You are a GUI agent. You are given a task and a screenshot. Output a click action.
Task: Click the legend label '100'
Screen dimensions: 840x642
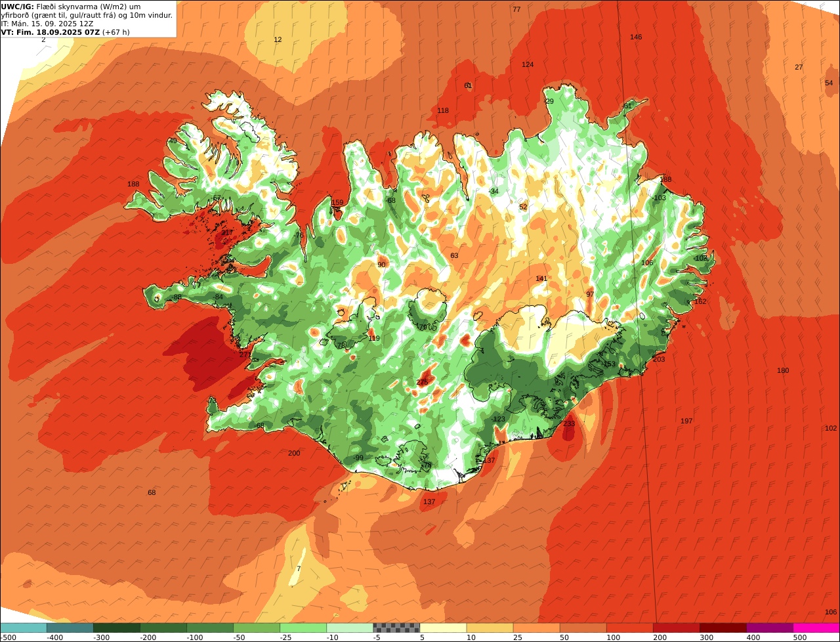(614, 637)
